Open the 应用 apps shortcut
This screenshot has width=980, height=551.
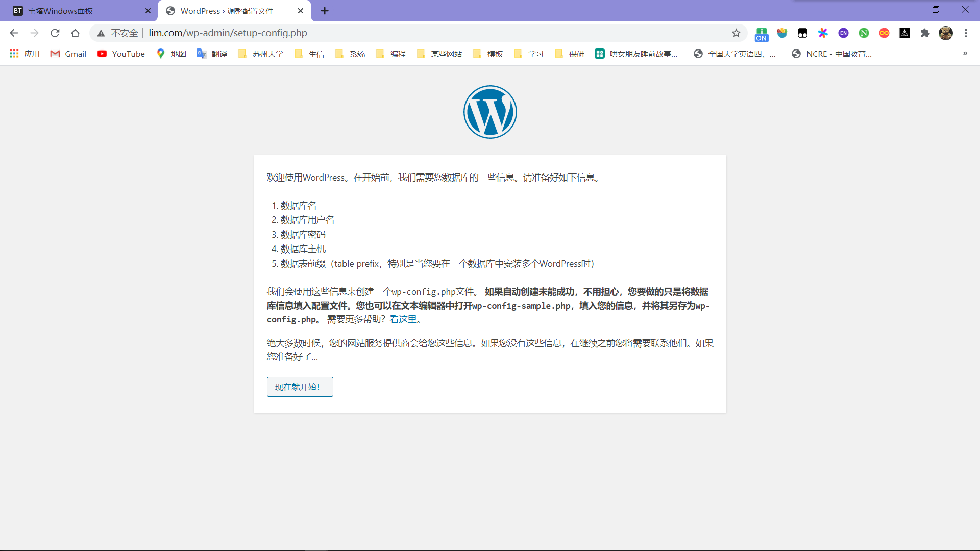(24, 54)
